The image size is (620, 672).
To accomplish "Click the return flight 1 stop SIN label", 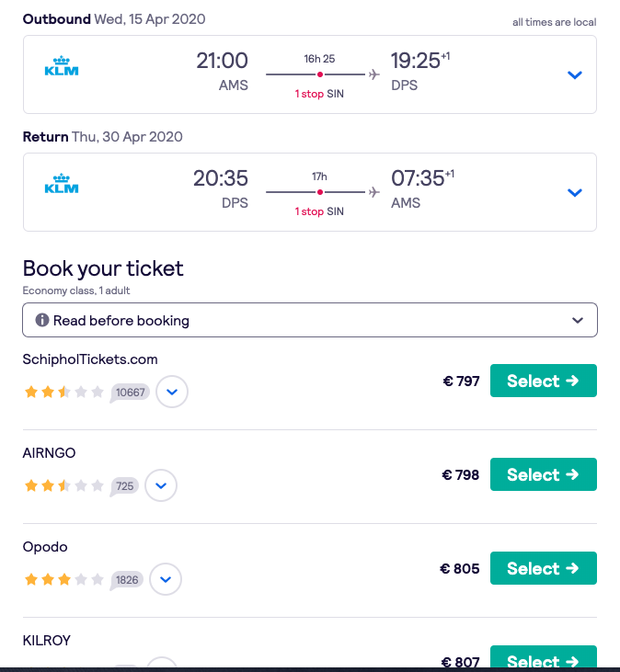I will [x=319, y=211].
